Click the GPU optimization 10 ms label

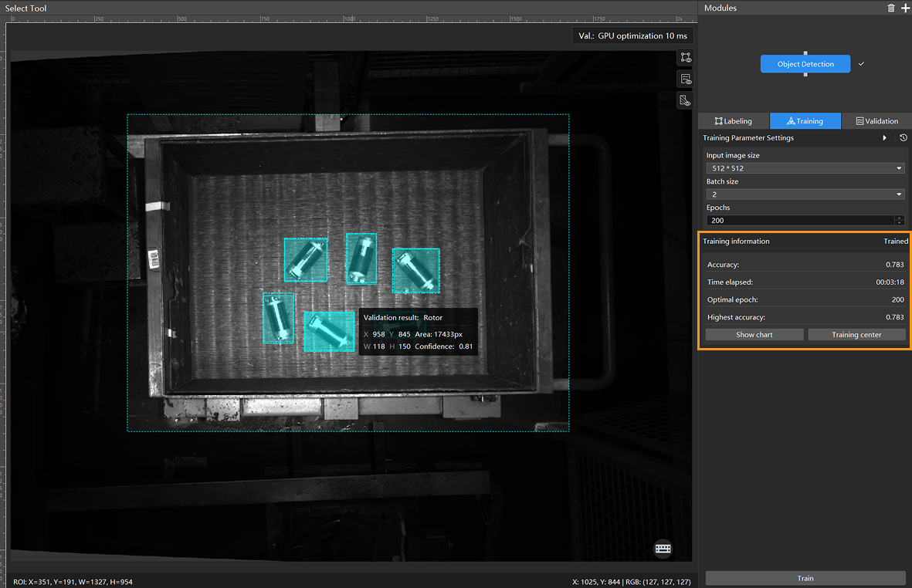point(632,36)
